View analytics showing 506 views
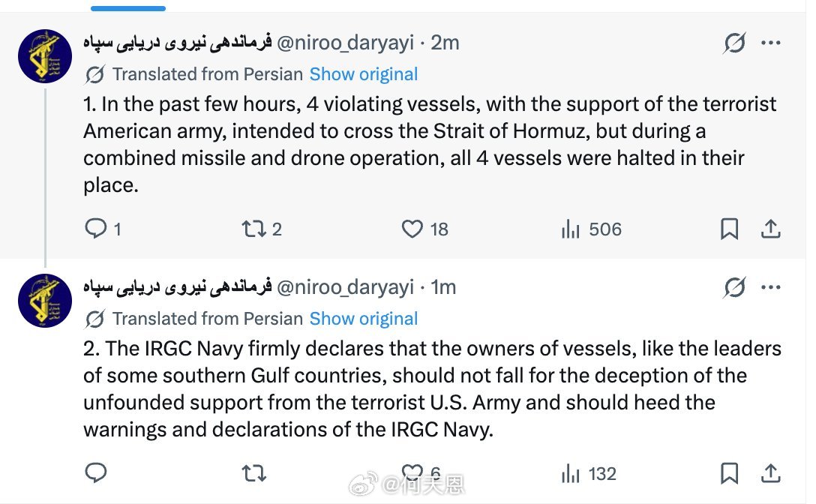 click(592, 229)
